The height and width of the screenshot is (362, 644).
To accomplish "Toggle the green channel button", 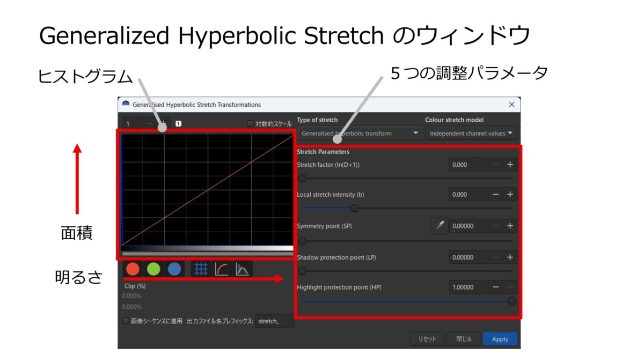I will click(153, 269).
